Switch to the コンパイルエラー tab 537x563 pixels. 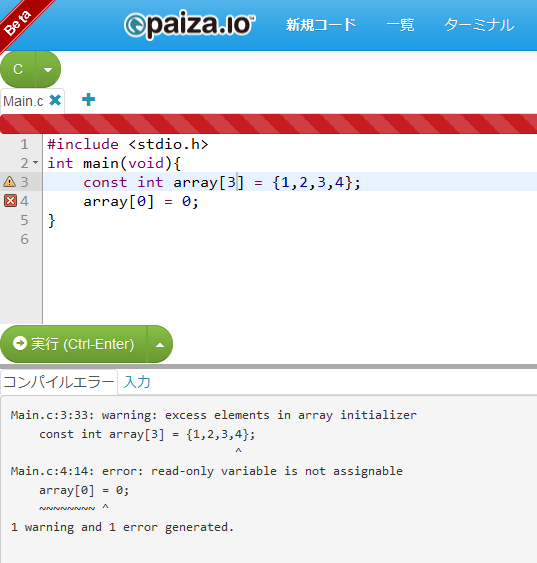point(59,382)
